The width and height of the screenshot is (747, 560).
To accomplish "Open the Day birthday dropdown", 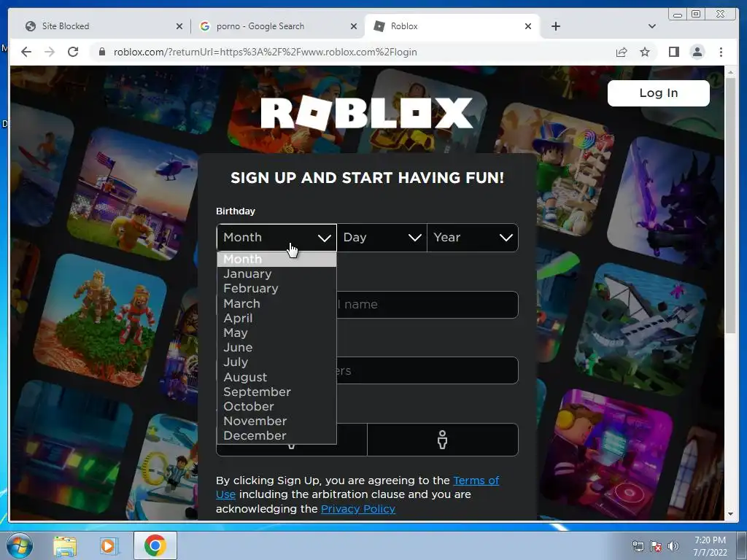I will (382, 238).
